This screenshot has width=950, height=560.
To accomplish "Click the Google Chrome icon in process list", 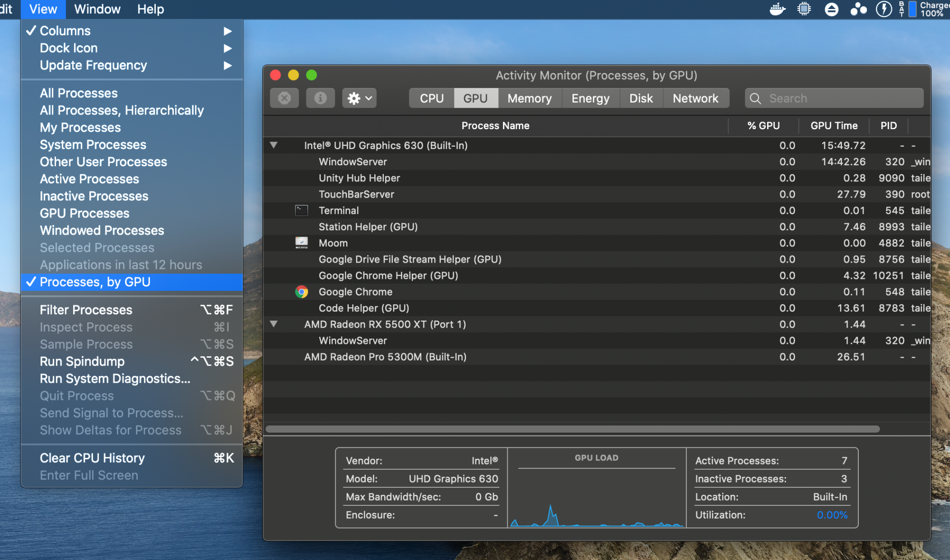I will pyautogui.click(x=302, y=292).
